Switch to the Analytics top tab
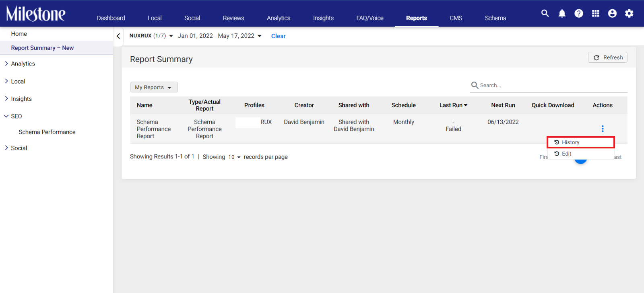Image resolution: width=644 pixels, height=293 pixels. pyautogui.click(x=279, y=18)
